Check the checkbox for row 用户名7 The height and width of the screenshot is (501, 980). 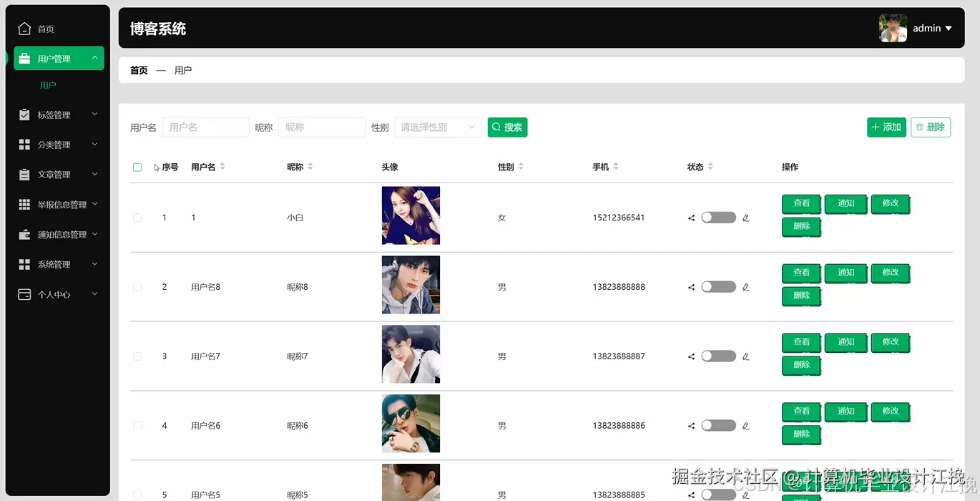(137, 356)
